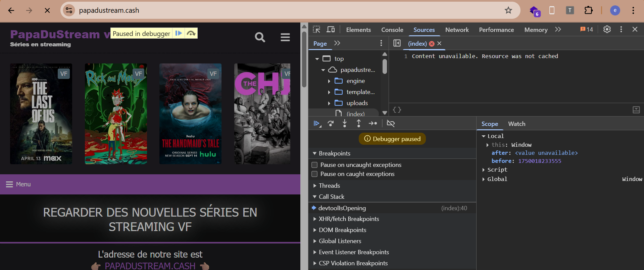644x270 pixels.
Task: Open the Performance tab
Action: click(496, 30)
